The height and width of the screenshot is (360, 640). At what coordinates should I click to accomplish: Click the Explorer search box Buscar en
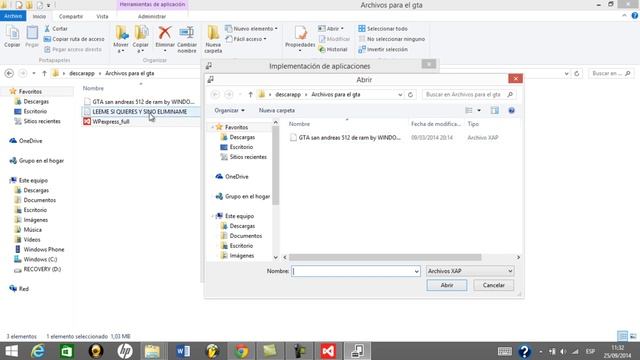(x=611, y=73)
